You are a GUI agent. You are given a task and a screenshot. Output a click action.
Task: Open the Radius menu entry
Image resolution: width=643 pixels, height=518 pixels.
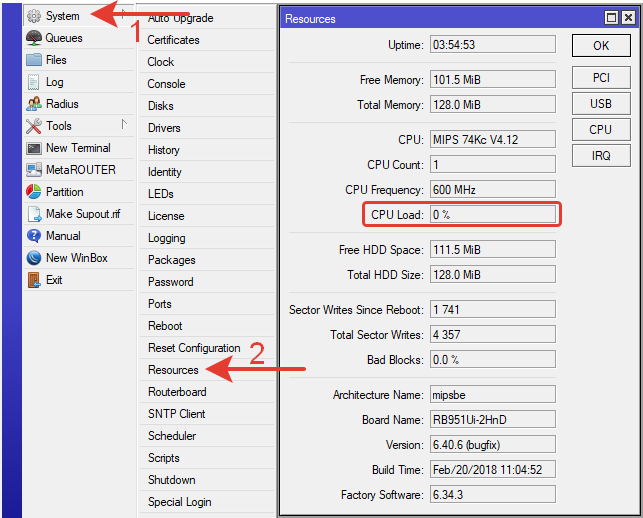[x=79, y=104]
